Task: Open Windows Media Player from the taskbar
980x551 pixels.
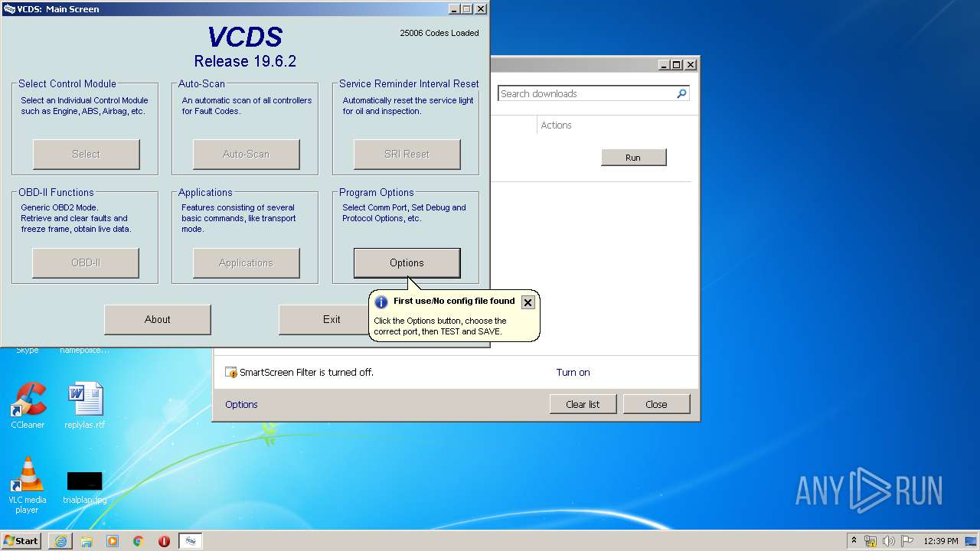Action: click(113, 541)
